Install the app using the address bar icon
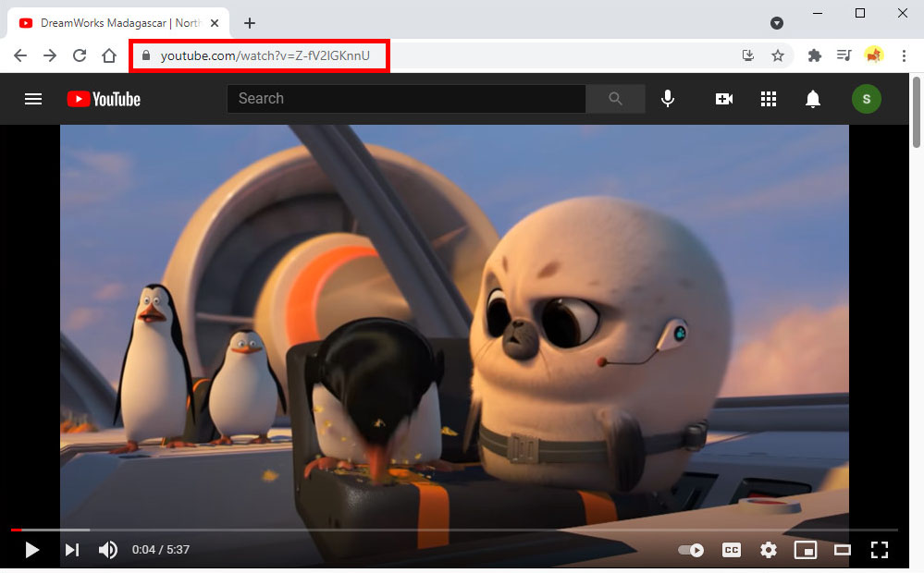924x573 pixels. (748, 55)
